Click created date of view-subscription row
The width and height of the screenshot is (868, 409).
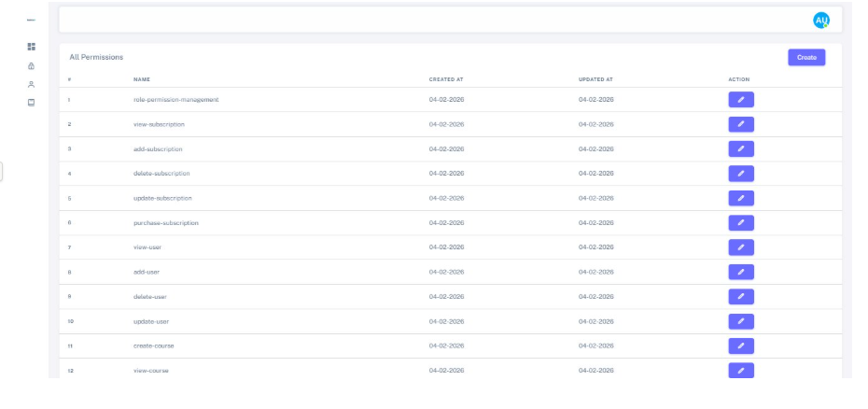[446, 124]
